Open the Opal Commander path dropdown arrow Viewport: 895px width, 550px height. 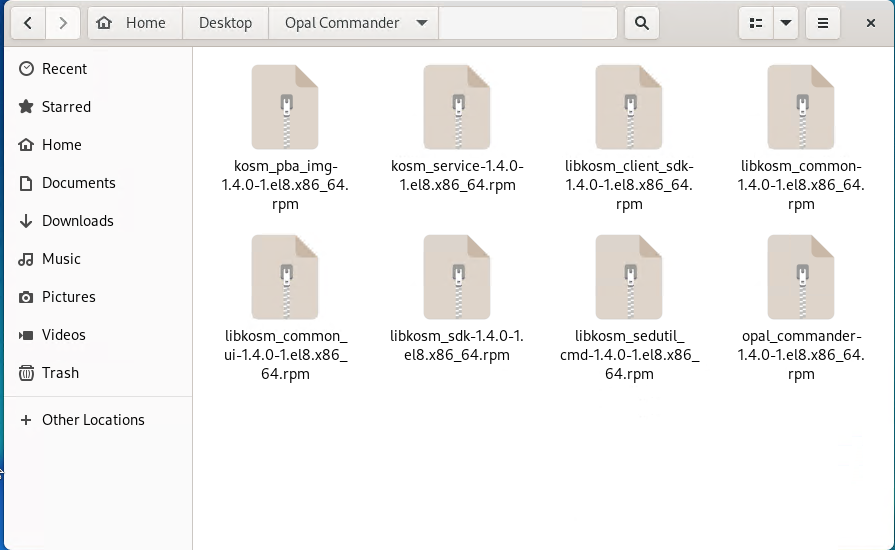(422, 23)
